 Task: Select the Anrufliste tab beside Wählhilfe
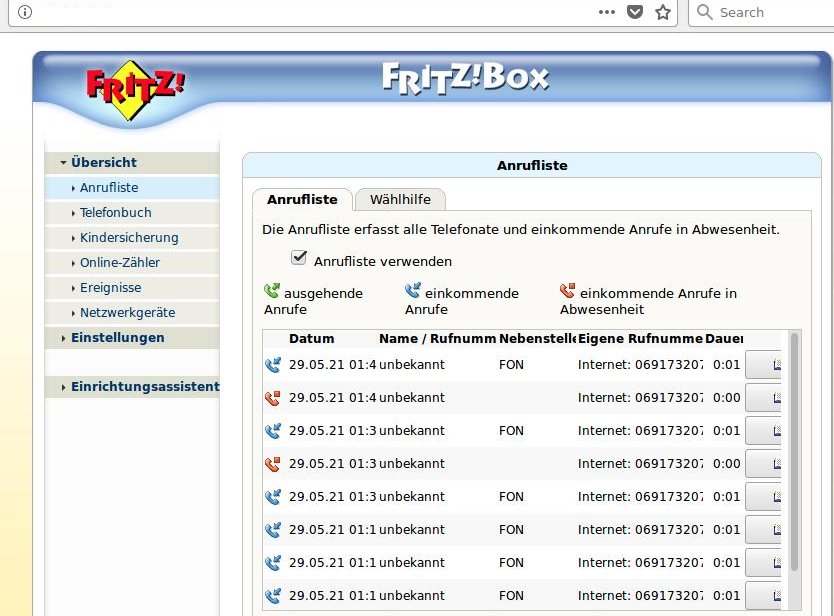[x=302, y=199]
